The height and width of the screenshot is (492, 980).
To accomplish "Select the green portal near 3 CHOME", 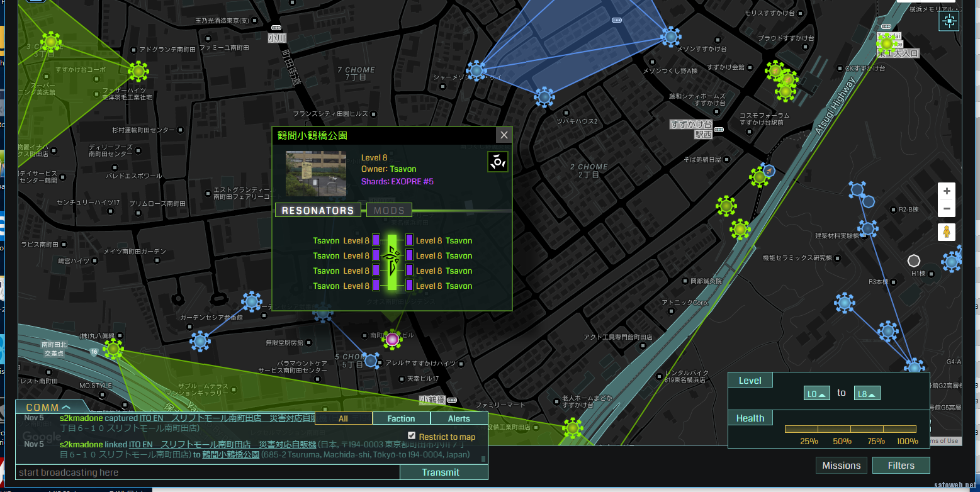I will (51, 42).
